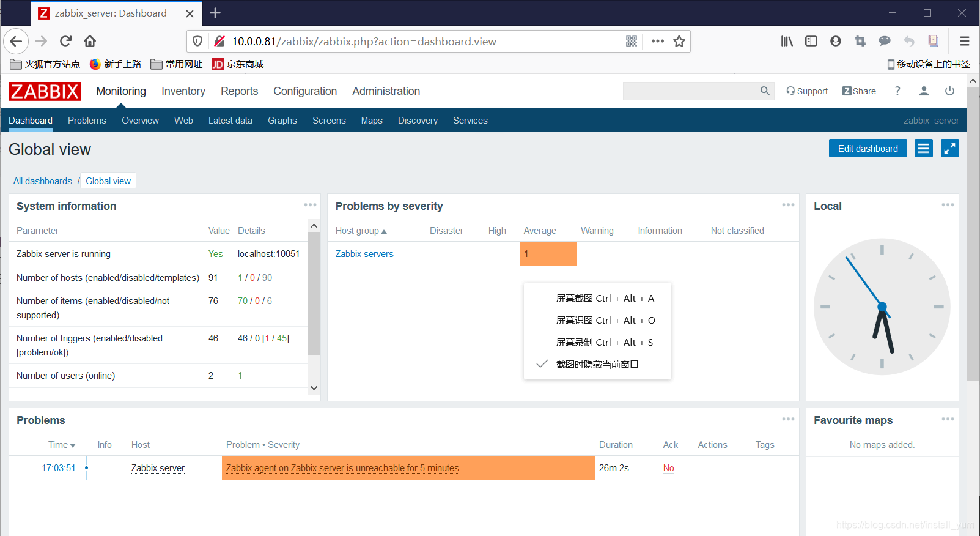Open Local clock widget three-dot menu
980x536 pixels.
click(948, 205)
